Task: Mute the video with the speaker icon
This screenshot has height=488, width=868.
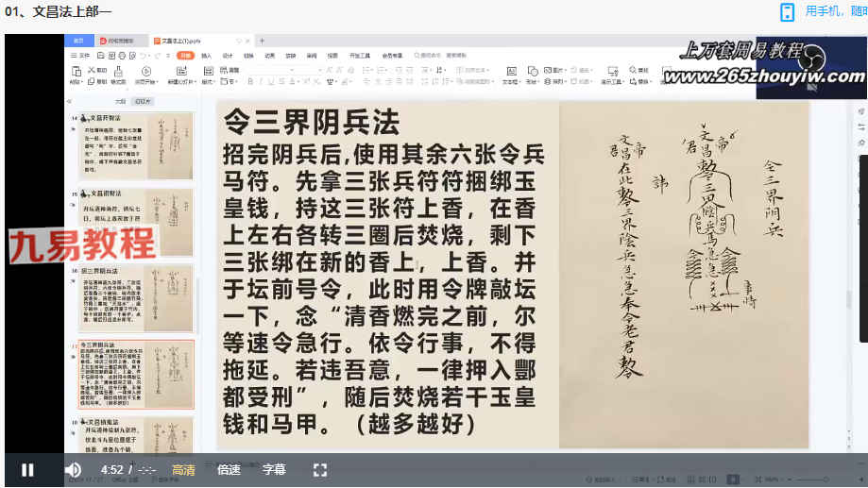Action: coord(73,470)
